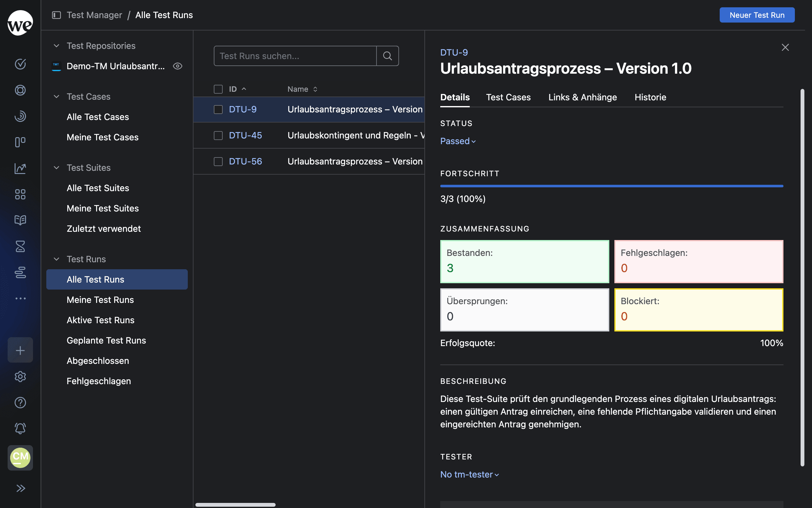Check the checkbox for DTU-45 row
The width and height of the screenshot is (812, 508).
click(218, 135)
